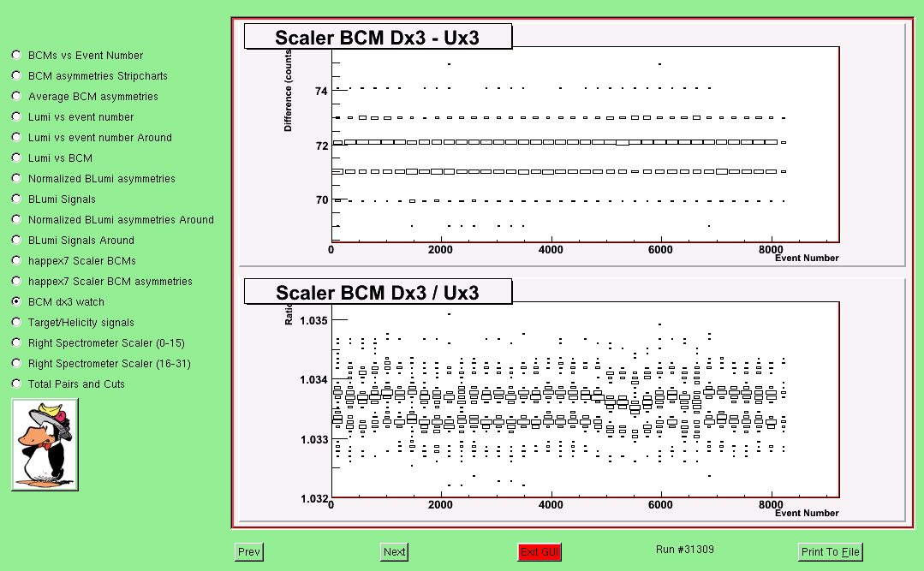Go to previous page with Prev

(x=248, y=552)
